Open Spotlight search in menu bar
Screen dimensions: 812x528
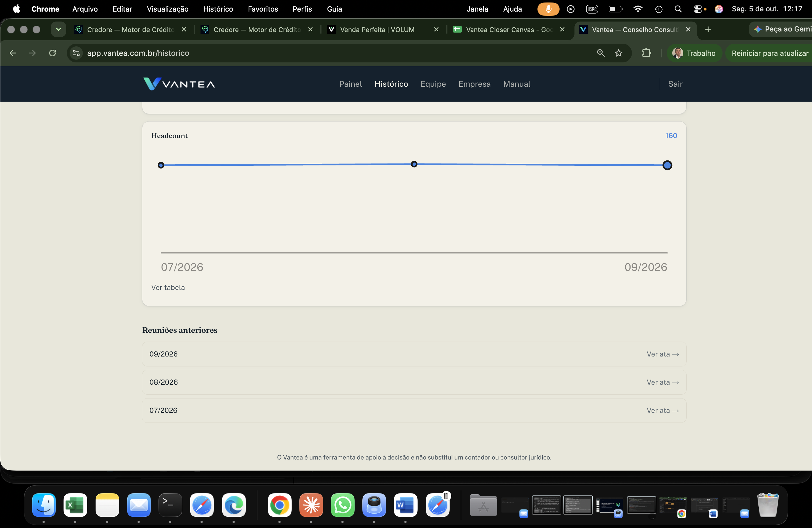tap(678, 9)
